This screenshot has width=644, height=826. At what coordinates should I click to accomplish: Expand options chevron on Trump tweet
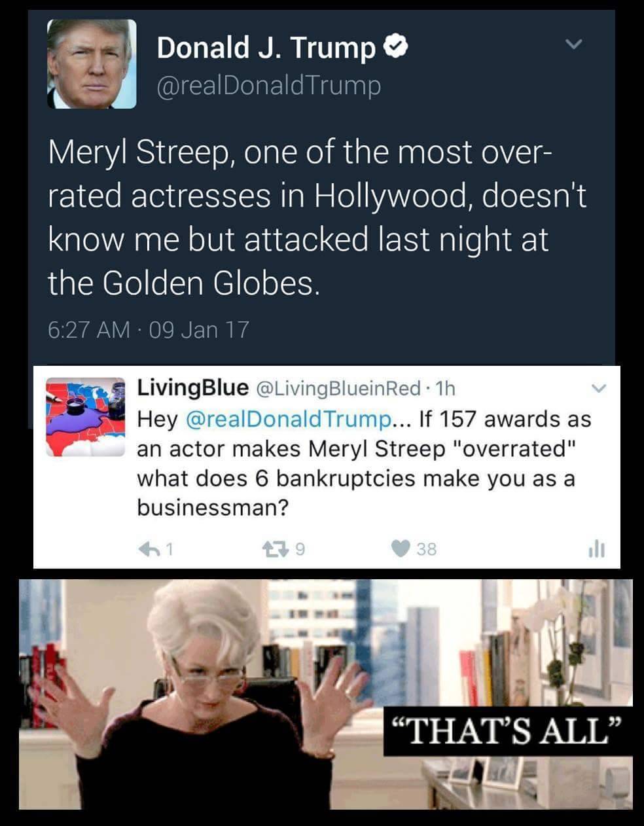573,45
